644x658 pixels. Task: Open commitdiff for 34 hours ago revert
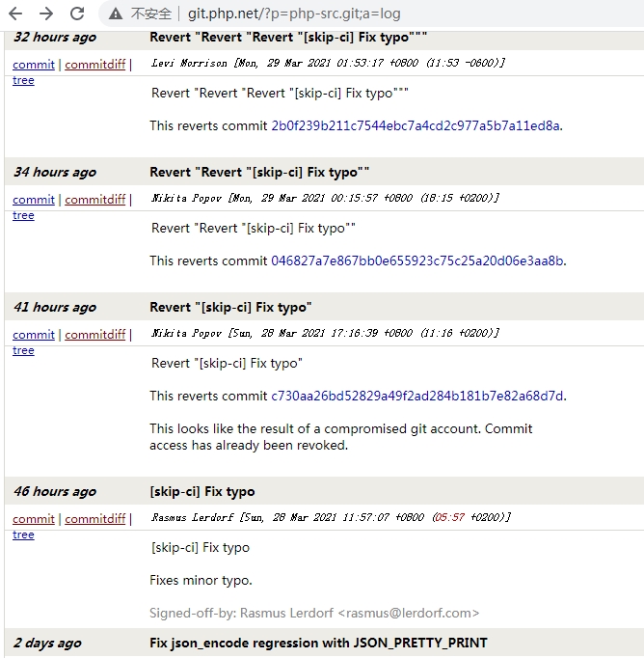point(95,200)
